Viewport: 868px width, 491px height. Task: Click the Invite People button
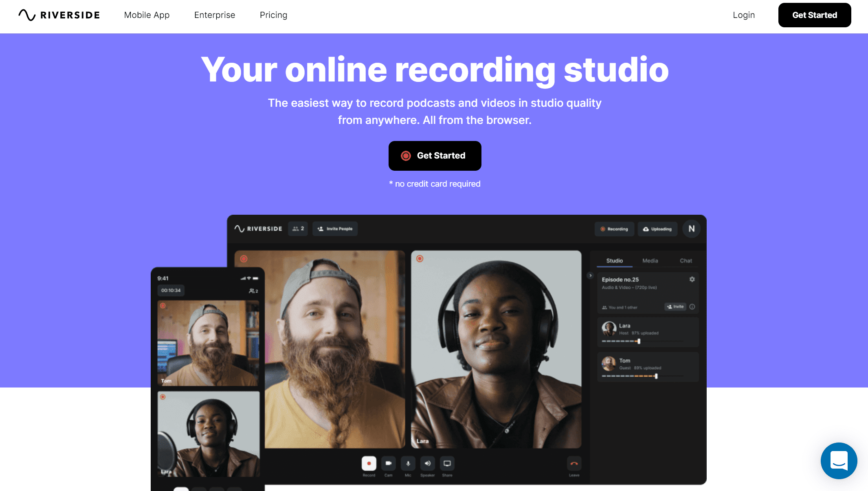(335, 229)
